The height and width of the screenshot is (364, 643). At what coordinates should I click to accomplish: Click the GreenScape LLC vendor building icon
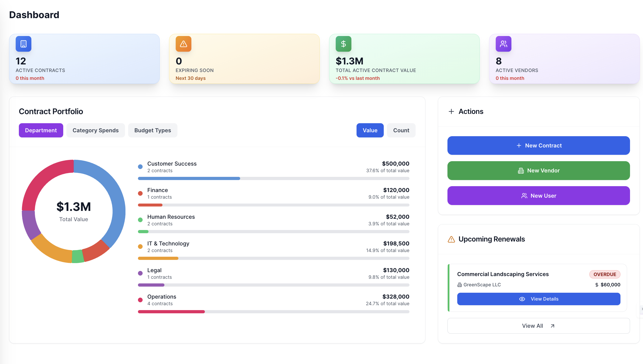[459, 285]
